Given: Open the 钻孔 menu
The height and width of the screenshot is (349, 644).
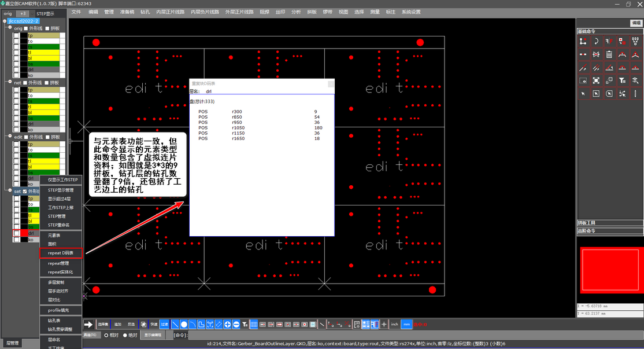Looking at the screenshot, I should pos(145,12).
